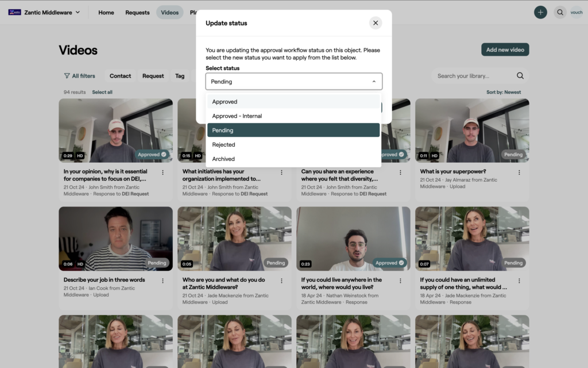Click HD badge on 'In your opinion' video thumbnail

coord(80,155)
